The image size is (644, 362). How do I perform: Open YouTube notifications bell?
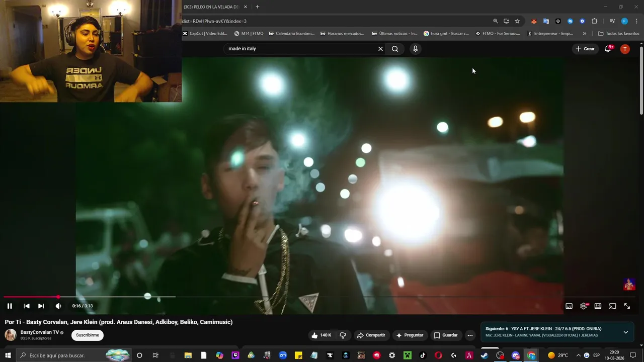click(x=608, y=49)
